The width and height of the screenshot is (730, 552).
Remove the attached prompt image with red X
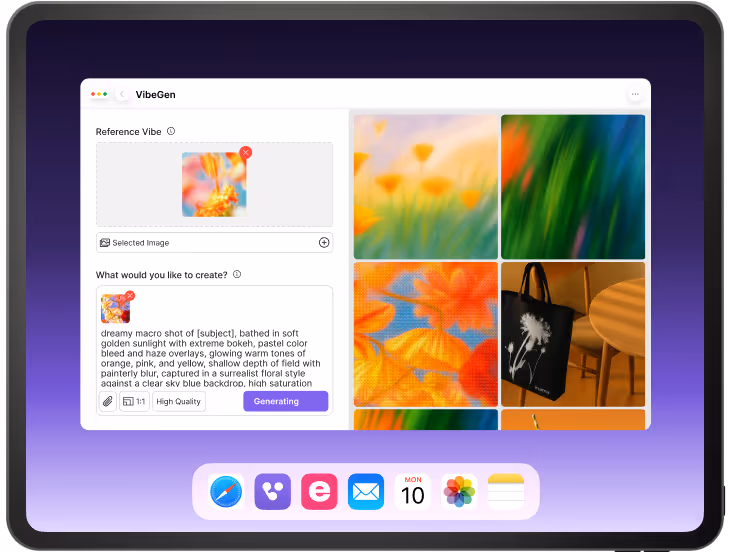tap(130, 296)
